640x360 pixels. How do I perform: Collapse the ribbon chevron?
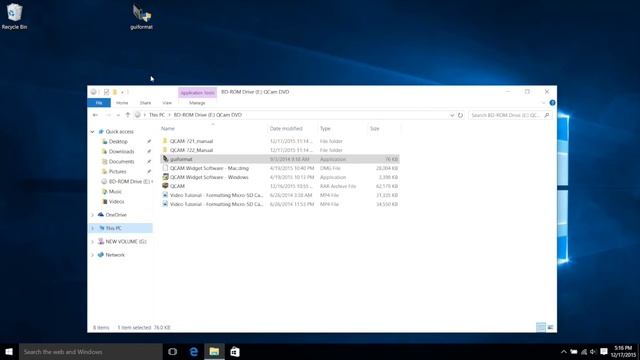[x=543, y=103]
